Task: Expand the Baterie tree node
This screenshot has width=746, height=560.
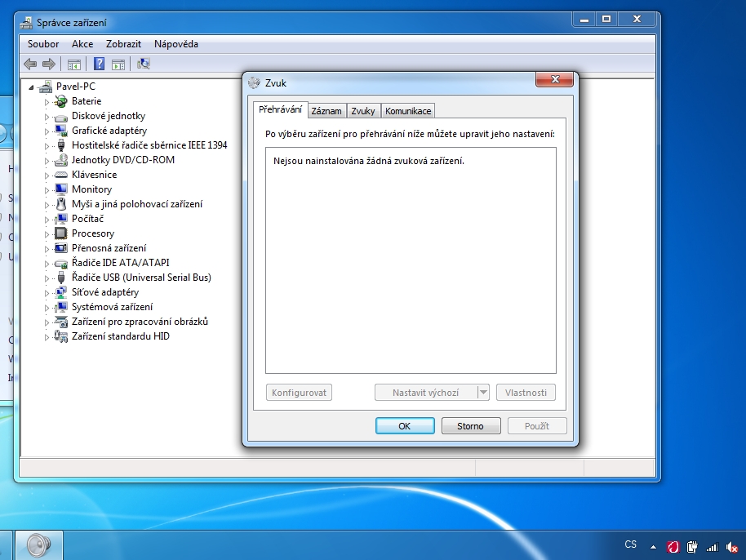Action: tap(47, 102)
